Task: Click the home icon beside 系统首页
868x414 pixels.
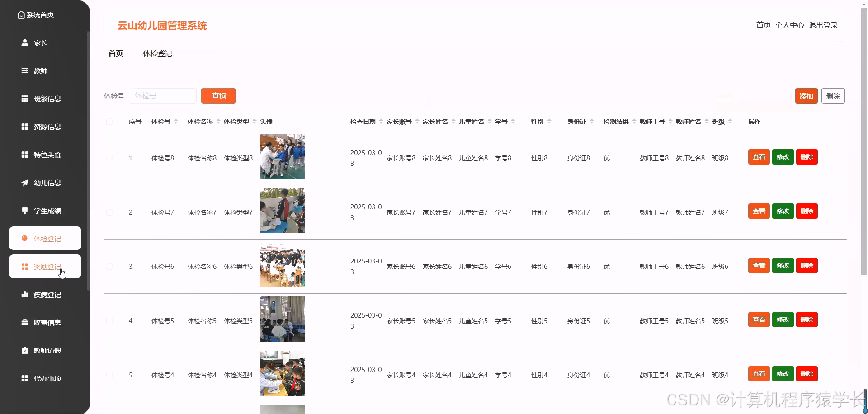Action: (x=21, y=15)
